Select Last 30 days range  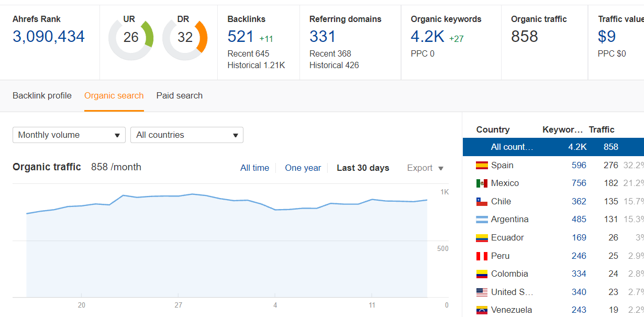tap(363, 168)
